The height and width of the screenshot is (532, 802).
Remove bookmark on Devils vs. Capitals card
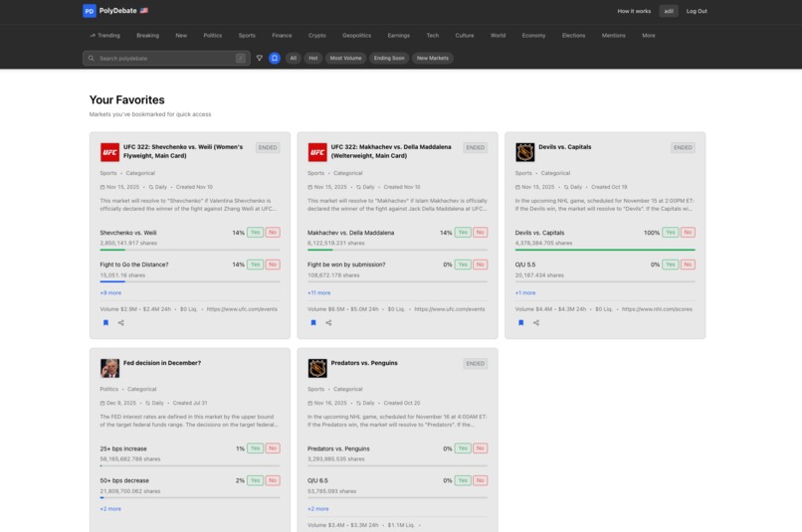tap(521, 322)
